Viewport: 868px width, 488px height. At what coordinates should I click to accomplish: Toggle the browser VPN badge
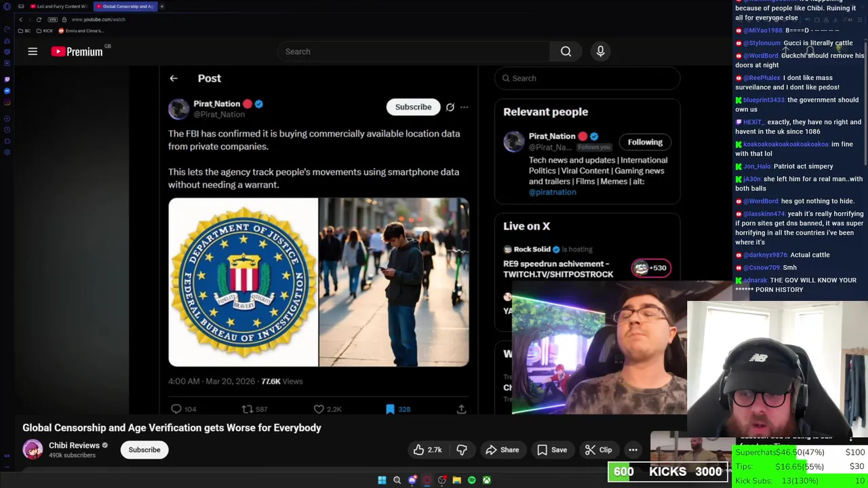pos(52,20)
